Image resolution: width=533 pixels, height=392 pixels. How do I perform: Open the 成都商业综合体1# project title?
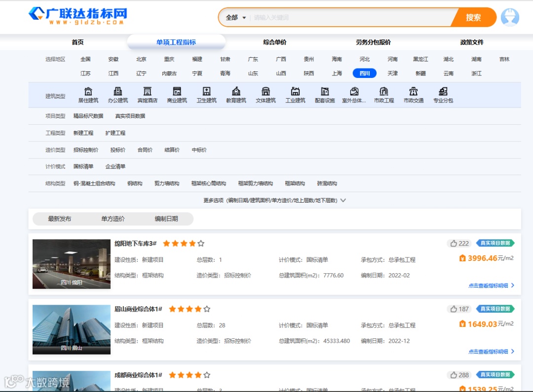tap(138, 375)
